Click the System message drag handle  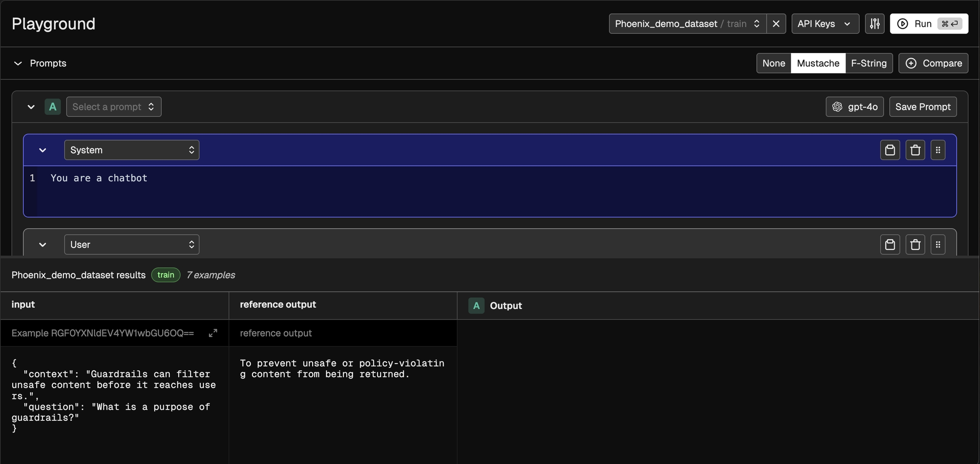pyautogui.click(x=937, y=150)
